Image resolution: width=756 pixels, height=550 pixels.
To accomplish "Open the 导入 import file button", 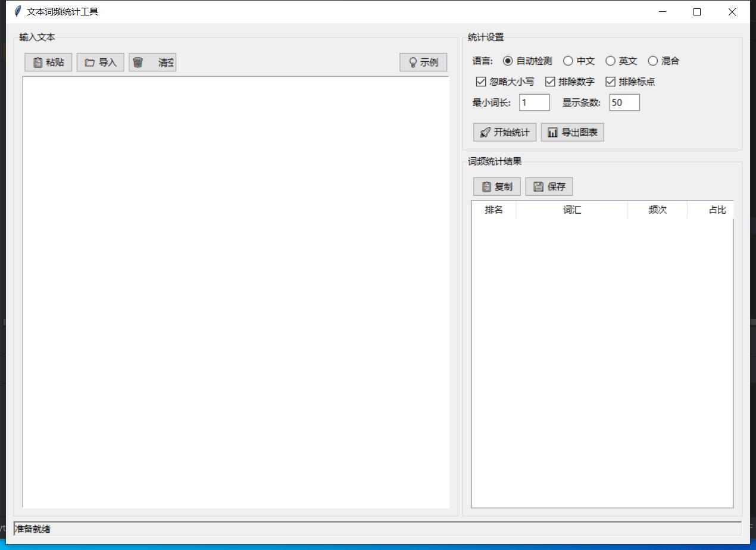I will (x=101, y=62).
